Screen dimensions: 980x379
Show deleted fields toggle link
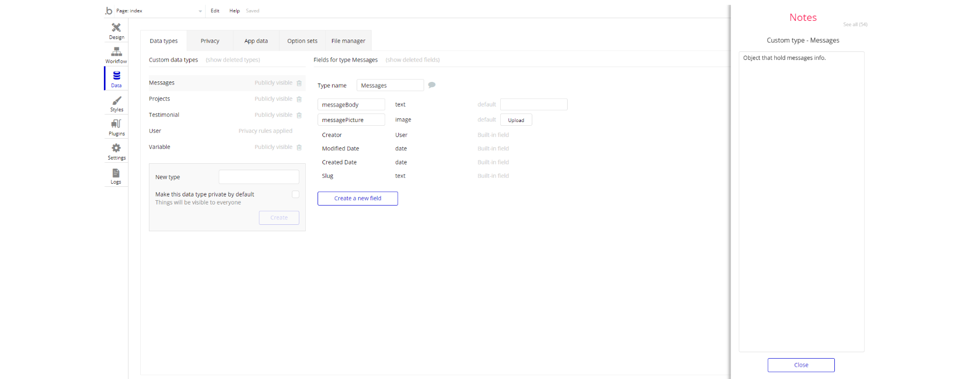point(412,60)
